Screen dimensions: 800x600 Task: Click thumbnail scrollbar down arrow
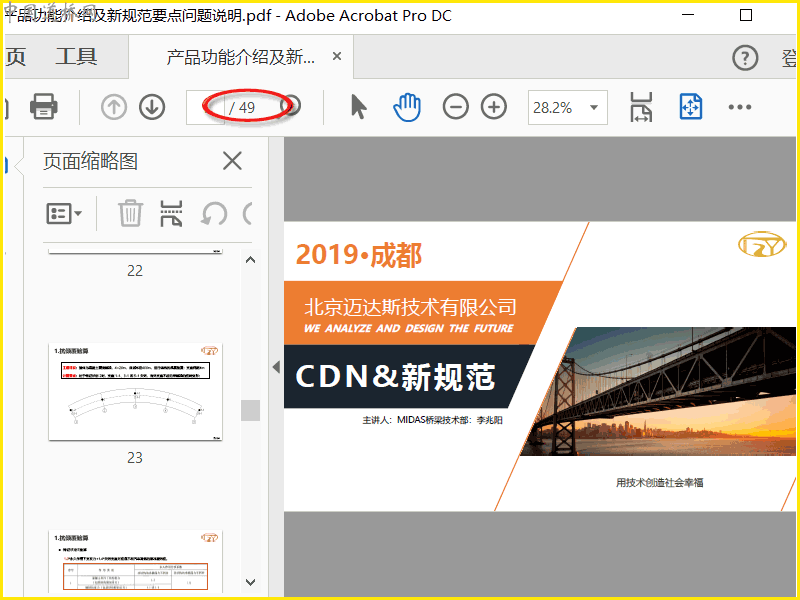click(251, 582)
